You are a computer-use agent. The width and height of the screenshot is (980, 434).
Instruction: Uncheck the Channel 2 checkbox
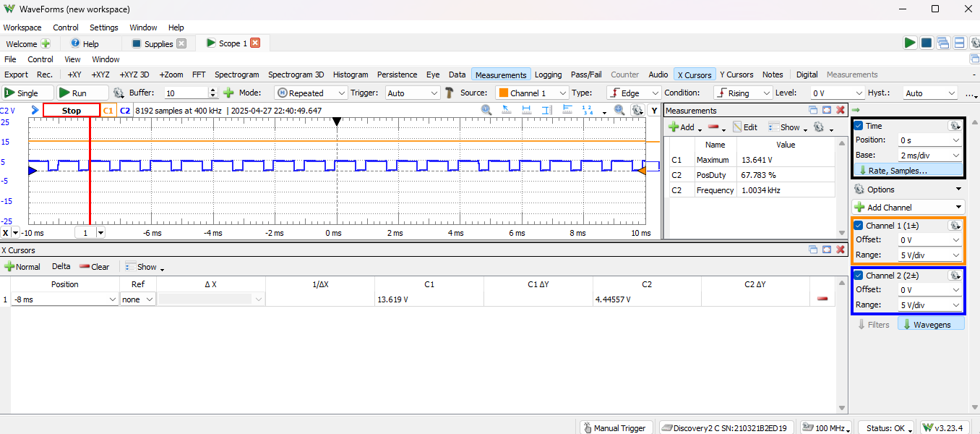(x=859, y=276)
